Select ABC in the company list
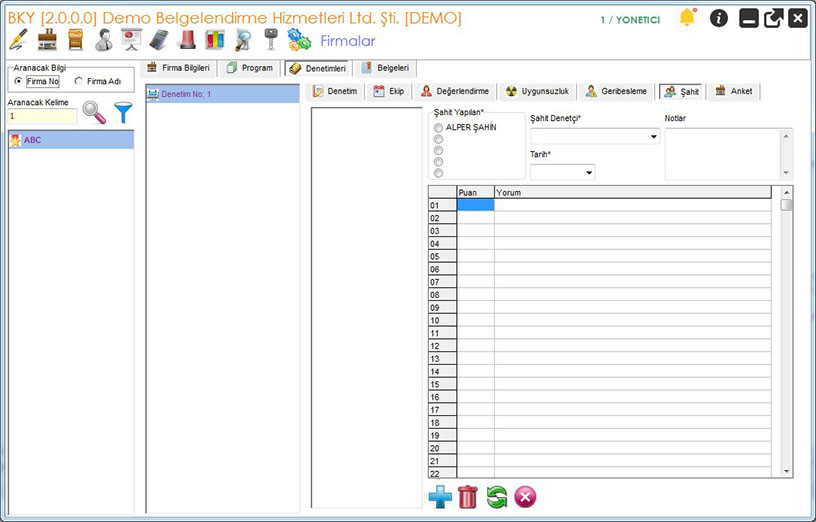Image resolution: width=816 pixels, height=522 pixels. click(71, 140)
